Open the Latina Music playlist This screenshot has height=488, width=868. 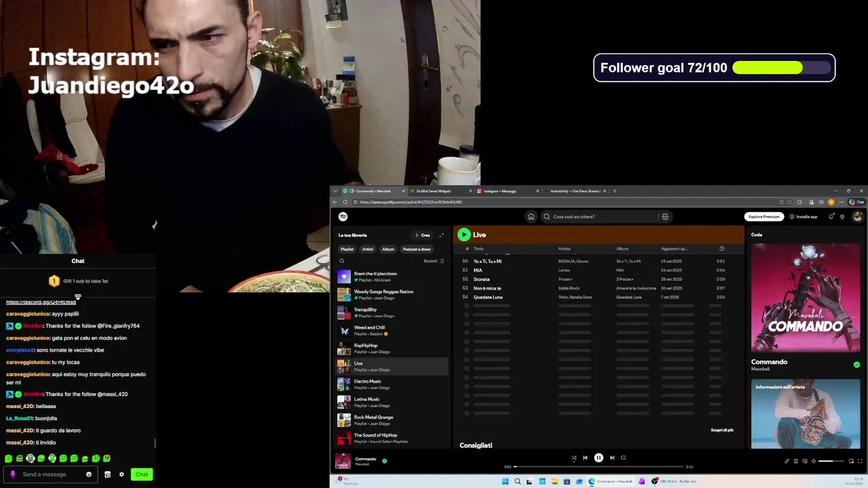click(x=392, y=402)
